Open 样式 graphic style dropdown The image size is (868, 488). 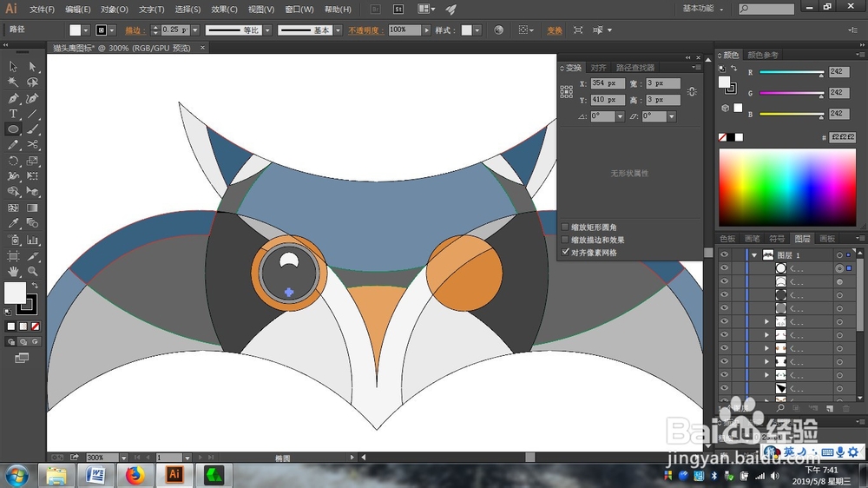477,30
